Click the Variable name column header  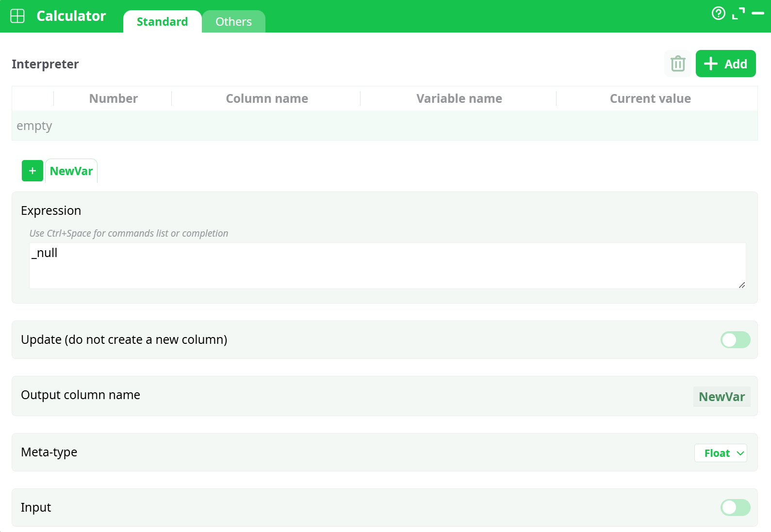click(459, 98)
